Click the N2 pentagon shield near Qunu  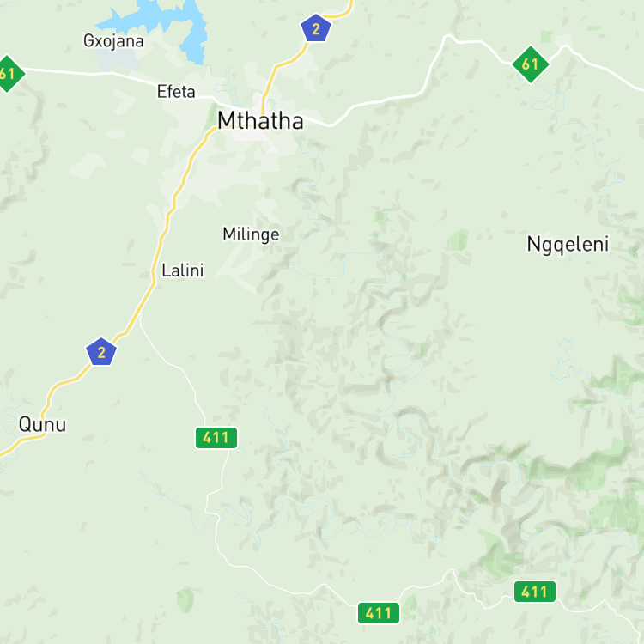(x=101, y=351)
